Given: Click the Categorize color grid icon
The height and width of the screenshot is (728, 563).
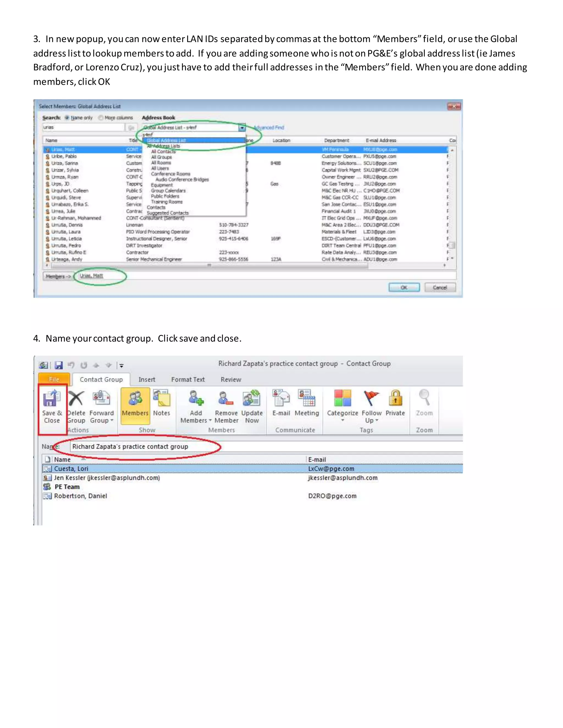Looking at the screenshot, I should pyautogui.click(x=343, y=398).
